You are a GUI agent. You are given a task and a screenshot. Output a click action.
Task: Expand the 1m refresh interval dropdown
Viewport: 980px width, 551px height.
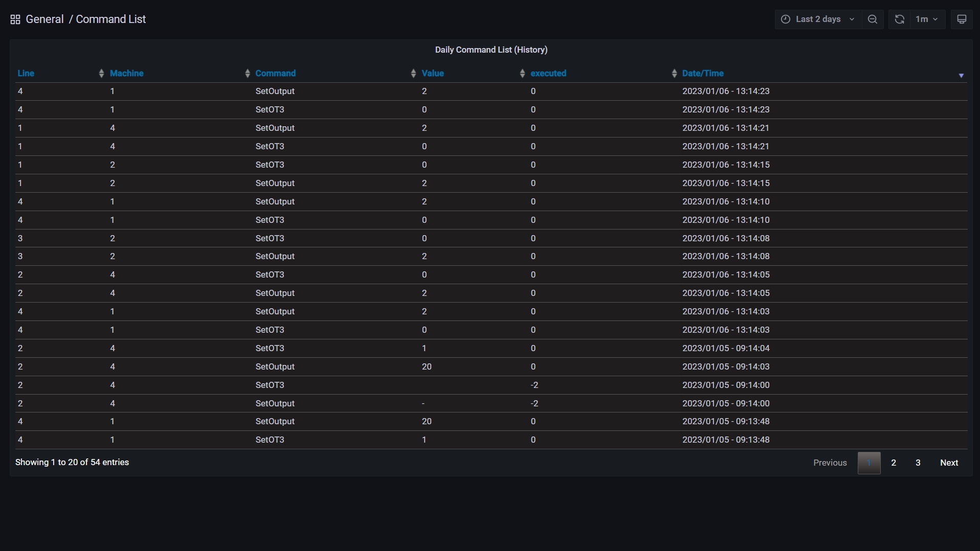(926, 19)
